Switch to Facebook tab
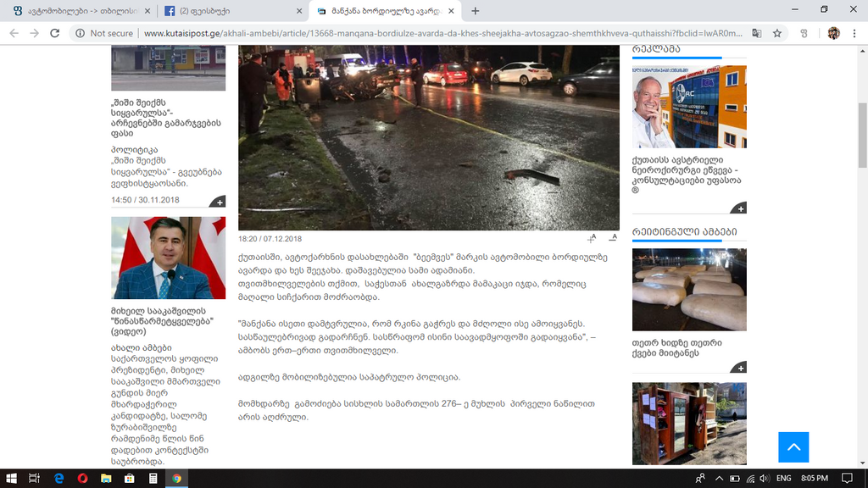The height and width of the screenshot is (488, 868). (232, 10)
